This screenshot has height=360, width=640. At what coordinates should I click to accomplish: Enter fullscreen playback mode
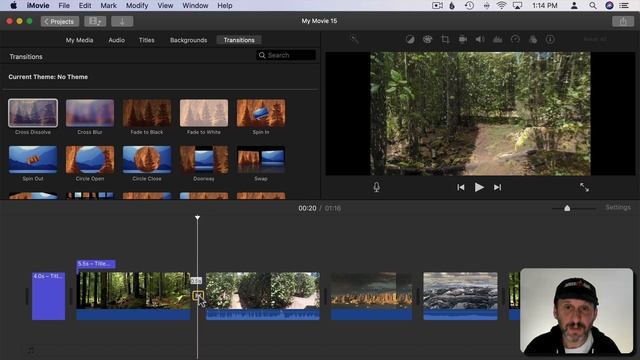[x=584, y=187]
